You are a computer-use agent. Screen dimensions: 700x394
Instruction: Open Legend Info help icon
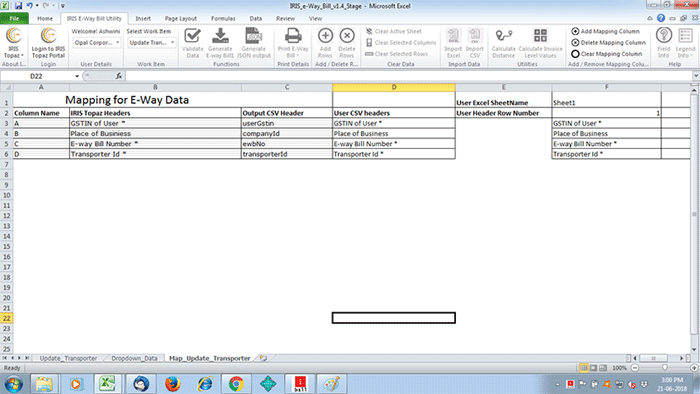click(x=685, y=43)
